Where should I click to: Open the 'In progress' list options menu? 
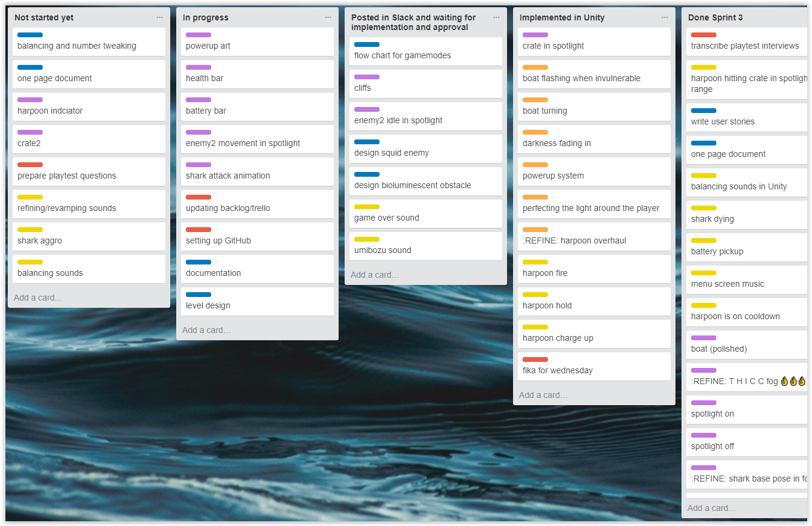click(328, 17)
